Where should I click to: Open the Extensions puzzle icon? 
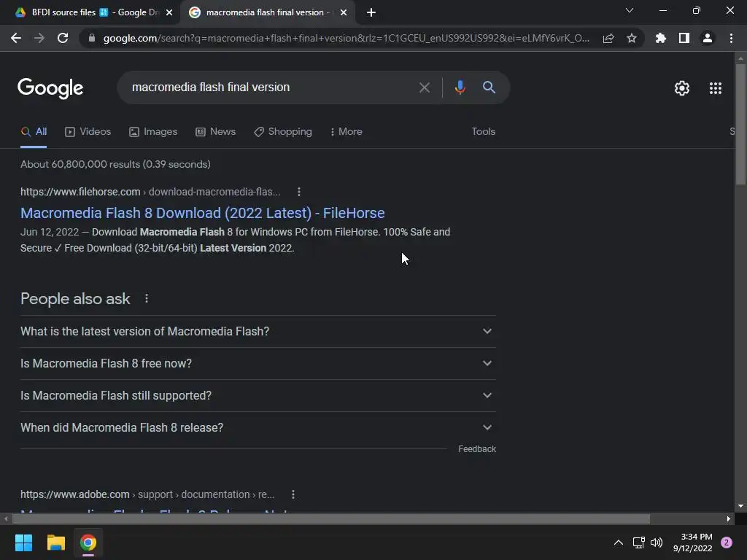(x=660, y=38)
